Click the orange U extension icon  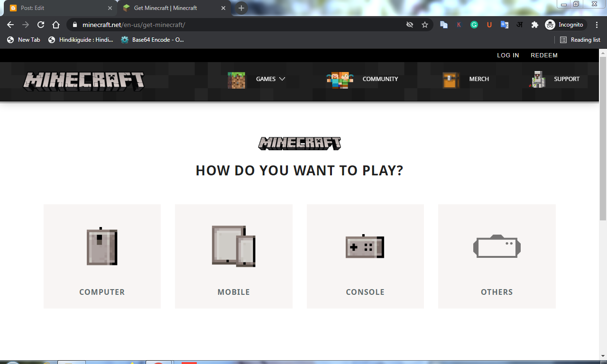point(489,25)
